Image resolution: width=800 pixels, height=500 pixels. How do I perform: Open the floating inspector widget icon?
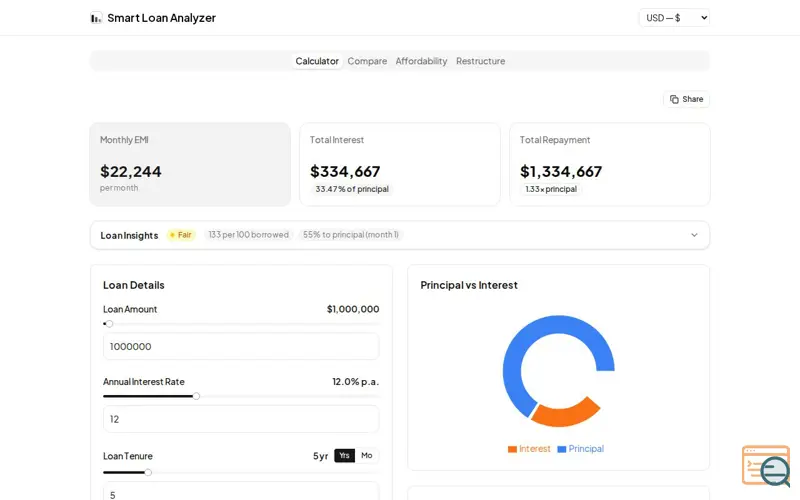pos(766,465)
